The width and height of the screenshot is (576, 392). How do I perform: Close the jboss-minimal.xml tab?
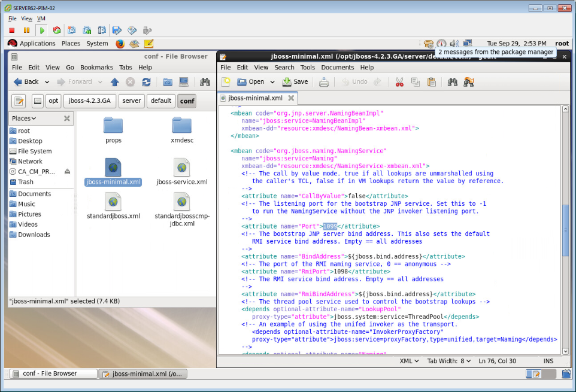291,98
